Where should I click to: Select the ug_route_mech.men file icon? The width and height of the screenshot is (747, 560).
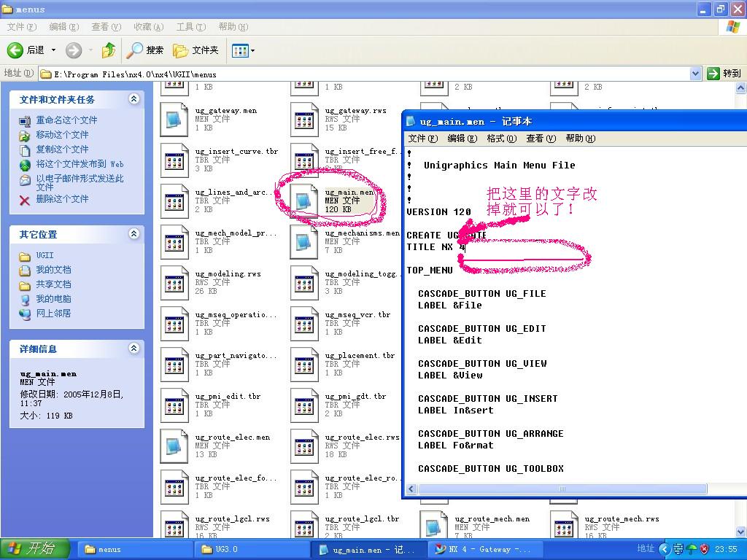pyautogui.click(x=433, y=525)
